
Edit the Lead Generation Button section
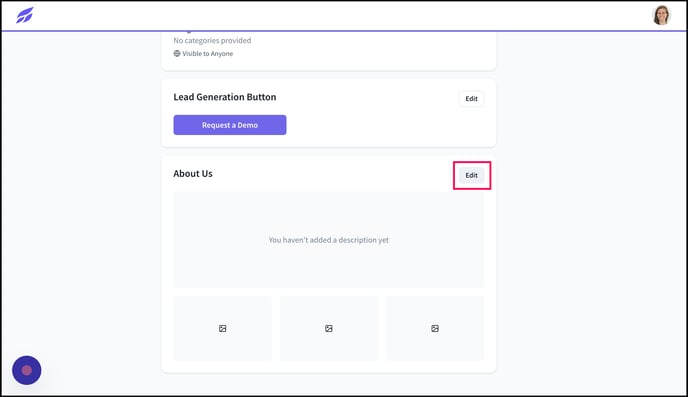tap(471, 99)
